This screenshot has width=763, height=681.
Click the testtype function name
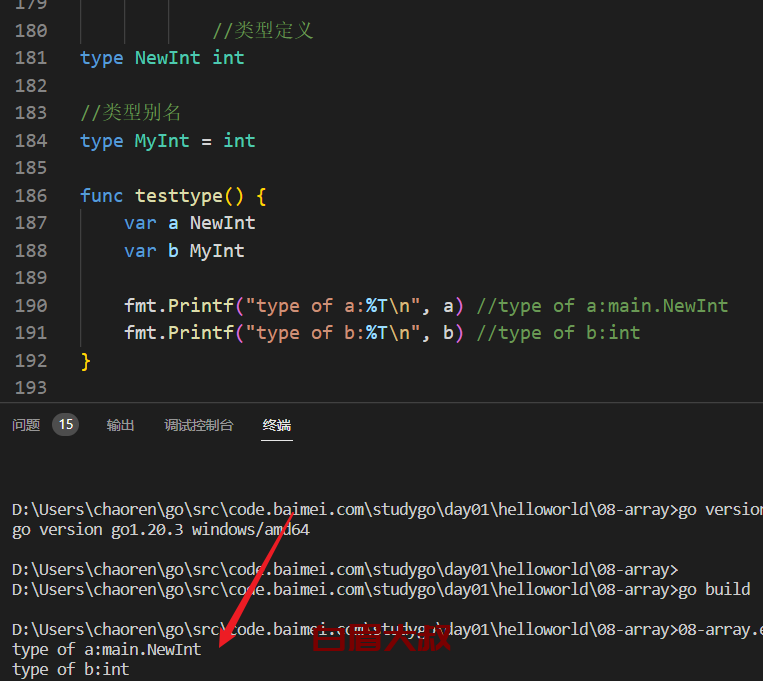click(179, 196)
